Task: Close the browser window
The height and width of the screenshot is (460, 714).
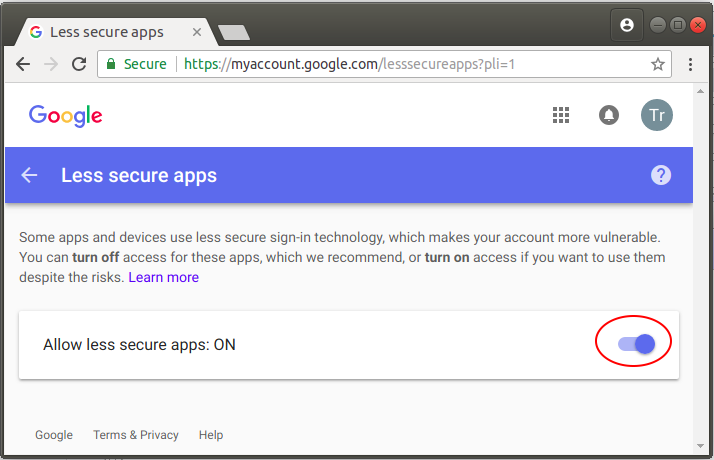Action: coord(698,25)
